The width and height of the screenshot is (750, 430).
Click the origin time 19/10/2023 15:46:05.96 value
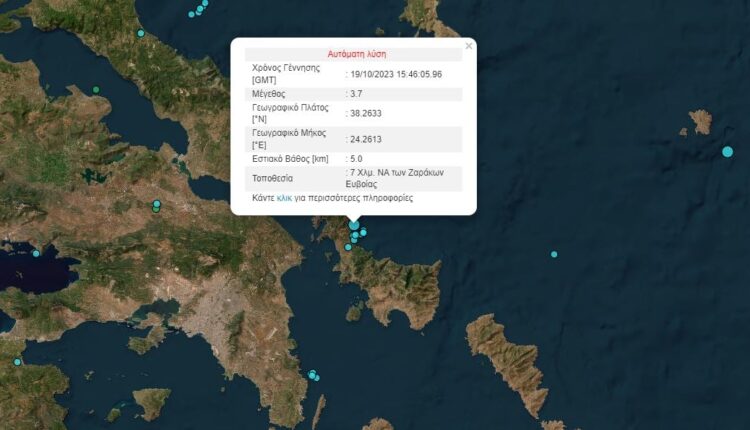tap(396, 74)
